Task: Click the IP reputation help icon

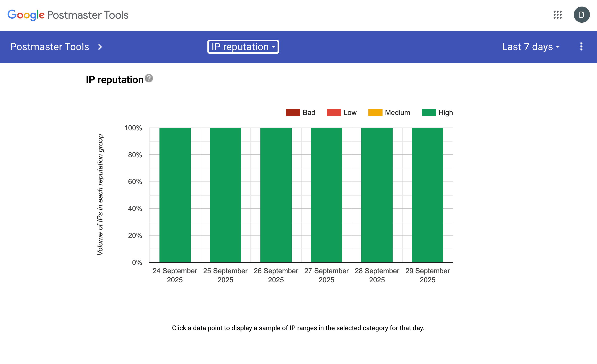Action: (x=149, y=78)
